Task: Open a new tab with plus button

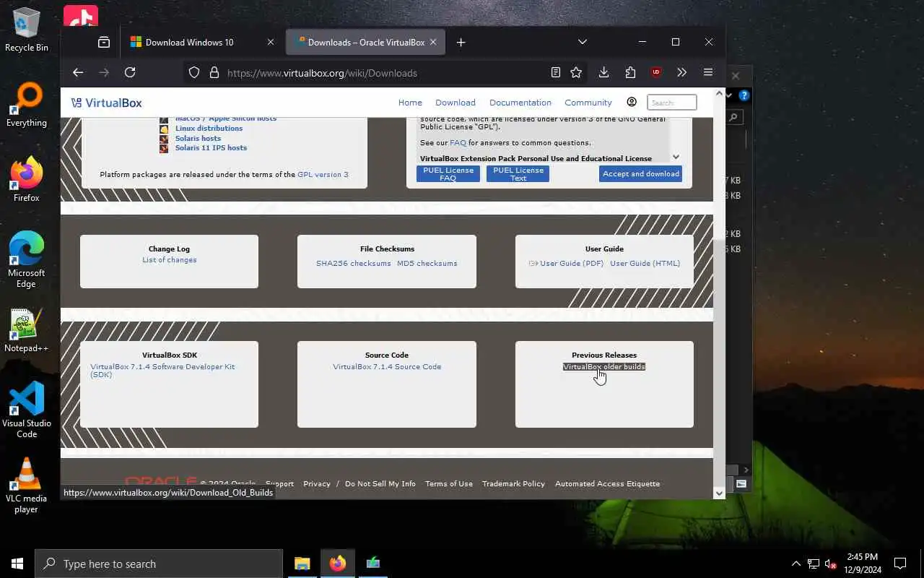Action: pyautogui.click(x=461, y=42)
